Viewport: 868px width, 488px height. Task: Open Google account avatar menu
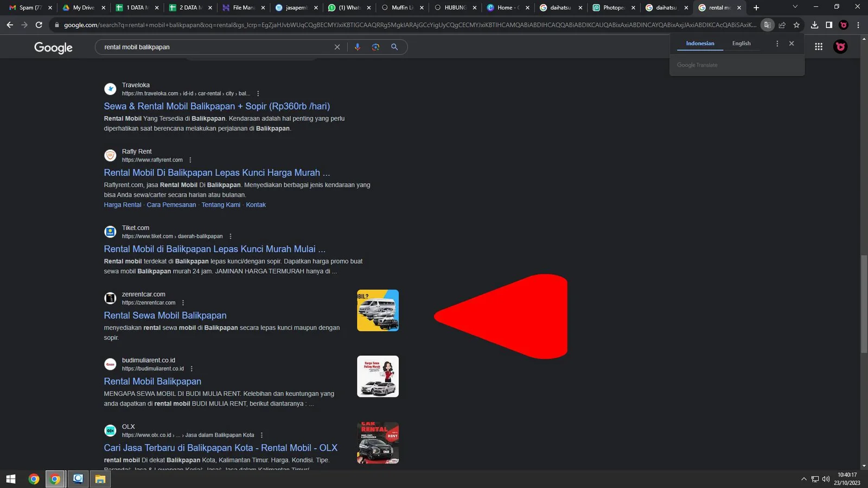[840, 47]
